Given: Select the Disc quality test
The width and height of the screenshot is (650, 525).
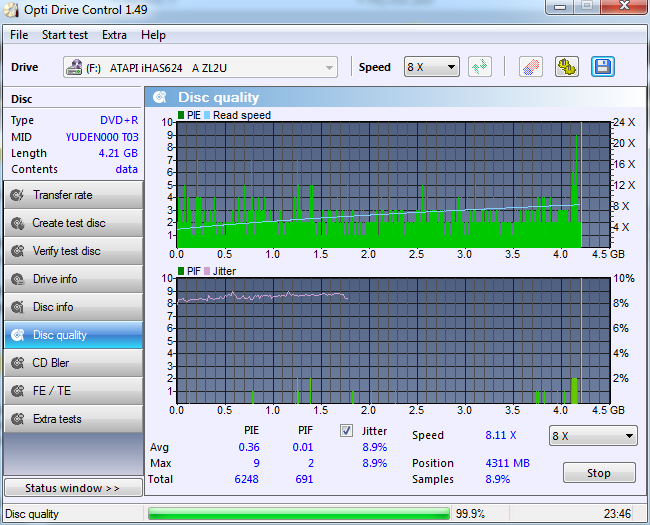Looking at the screenshot, I should [x=73, y=335].
